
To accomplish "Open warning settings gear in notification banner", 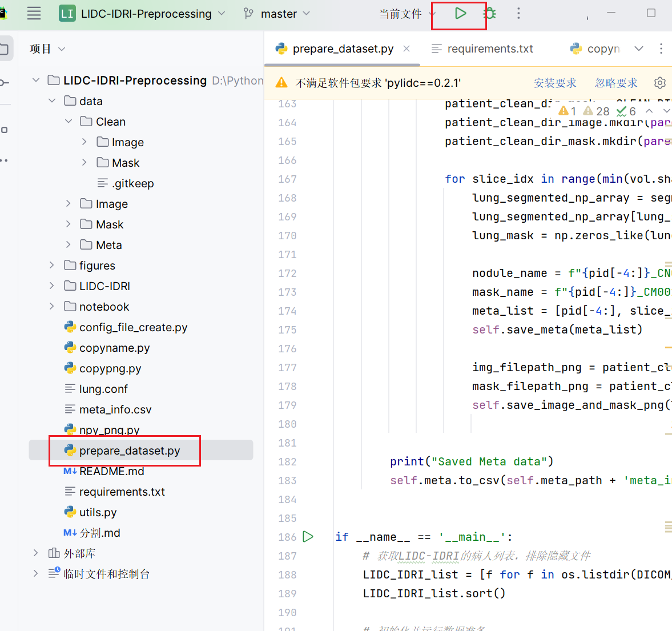I will coord(660,83).
